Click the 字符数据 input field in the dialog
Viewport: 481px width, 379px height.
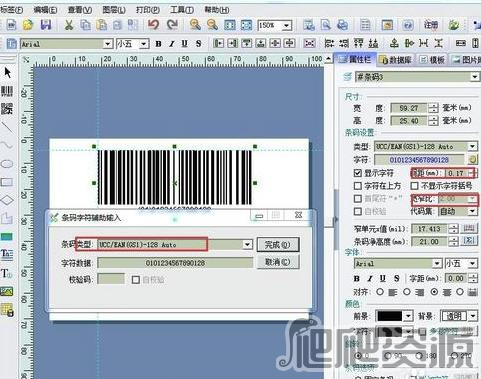pyautogui.click(x=175, y=263)
